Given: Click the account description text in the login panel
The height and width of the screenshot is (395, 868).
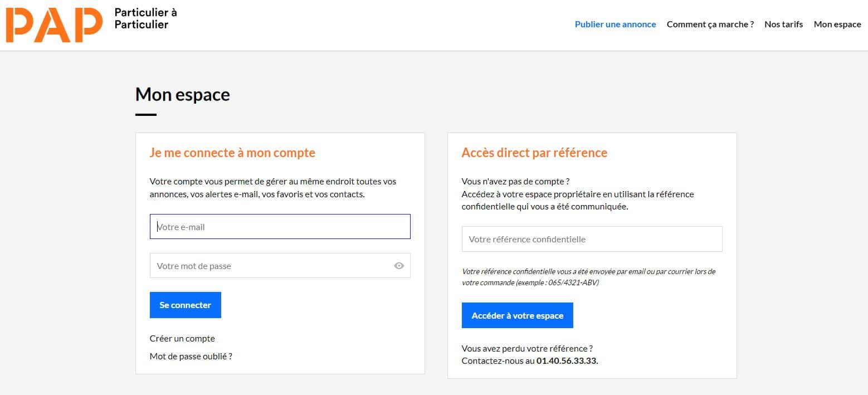Looking at the screenshot, I should [x=272, y=187].
